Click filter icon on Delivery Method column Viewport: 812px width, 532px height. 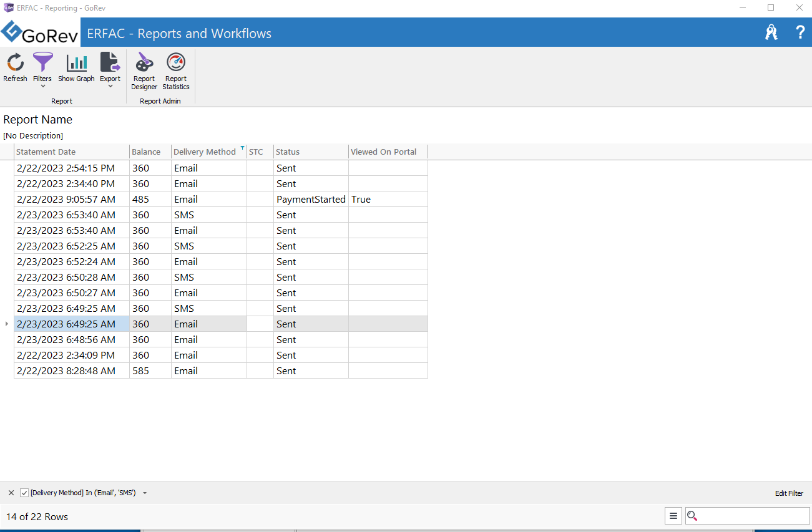pyautogui.click(x=242, y=148)
